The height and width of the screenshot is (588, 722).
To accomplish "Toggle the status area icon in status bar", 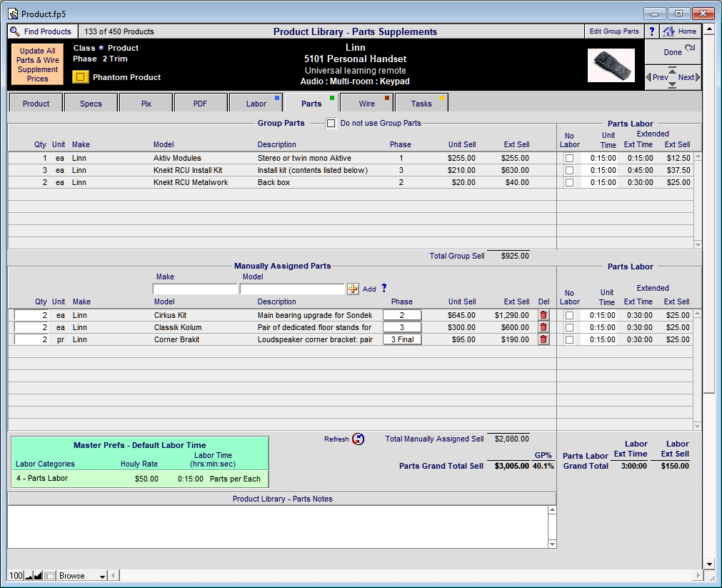I will 49,576.
